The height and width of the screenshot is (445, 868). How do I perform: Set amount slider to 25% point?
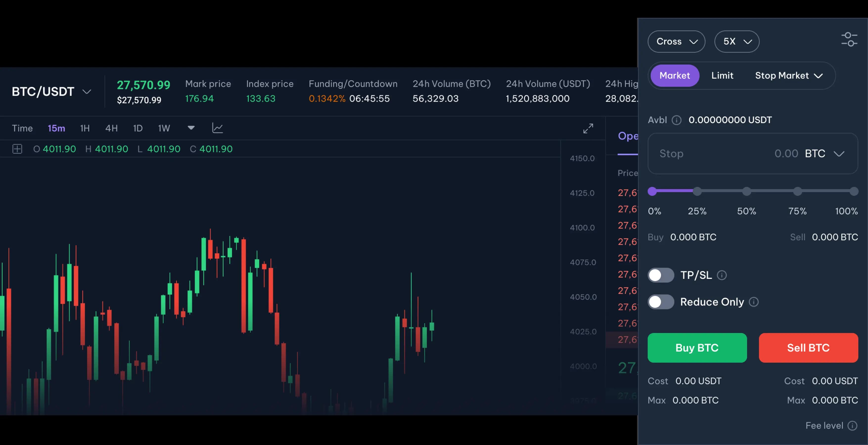[x=697, y=191]
